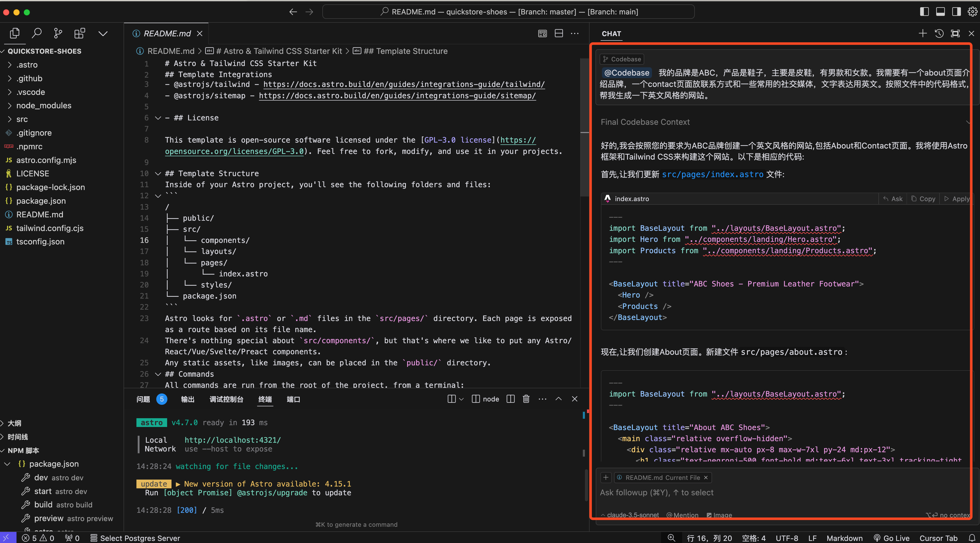Show more activity bar views chevron
The height and width of the screenshot is (543, 980).
(x=103, y=34)
